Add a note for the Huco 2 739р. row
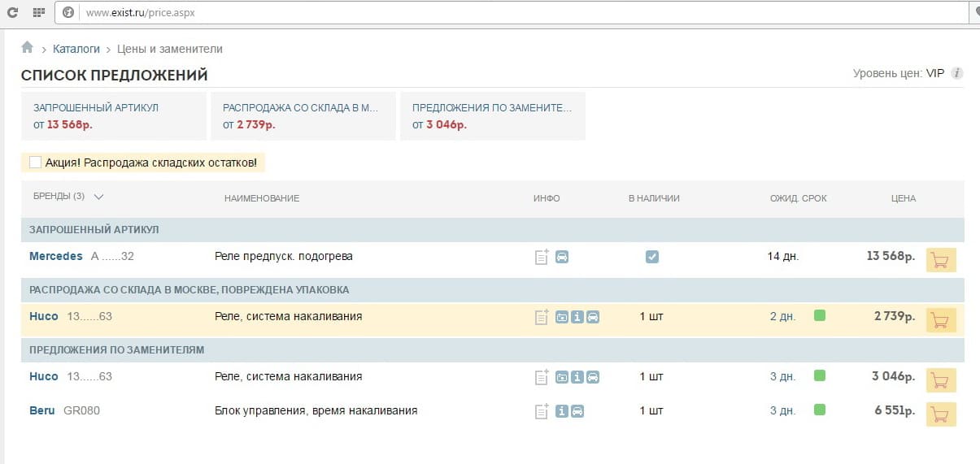Image resolution: width=980 pixels, height=464 pixels. pyautogui.click(x=542, y=317)
